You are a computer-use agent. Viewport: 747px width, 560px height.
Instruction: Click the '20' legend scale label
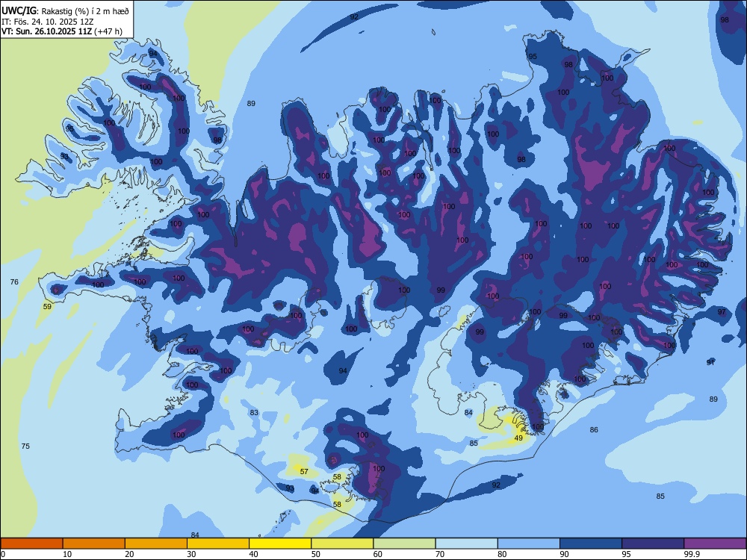(129, 554)
